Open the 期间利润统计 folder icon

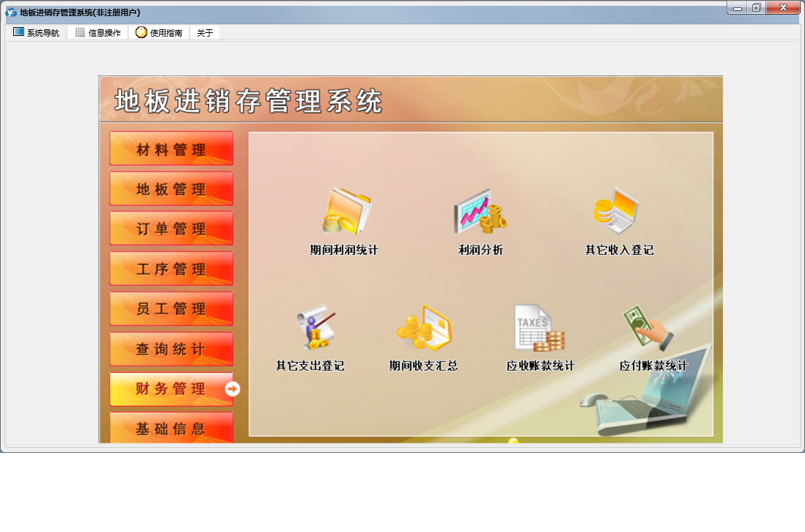347,211
